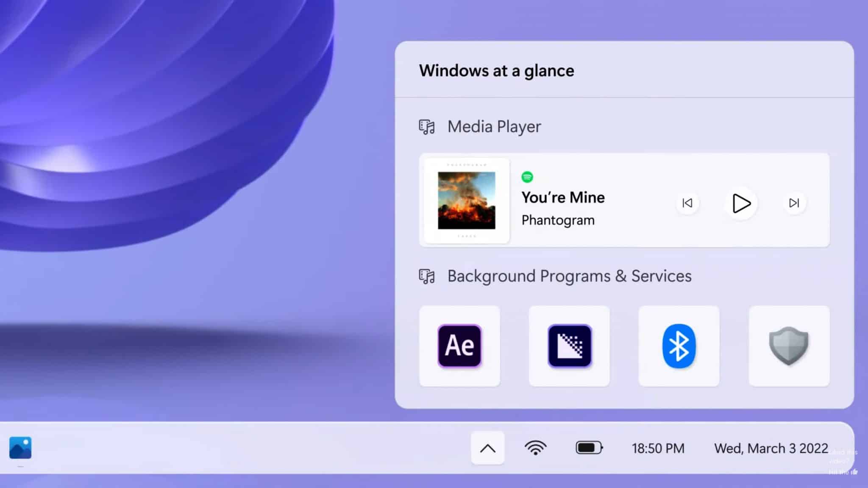Check the battery status indicator
Image resolution: width=868 pixels, height=488 pixels.
(588, 448)
